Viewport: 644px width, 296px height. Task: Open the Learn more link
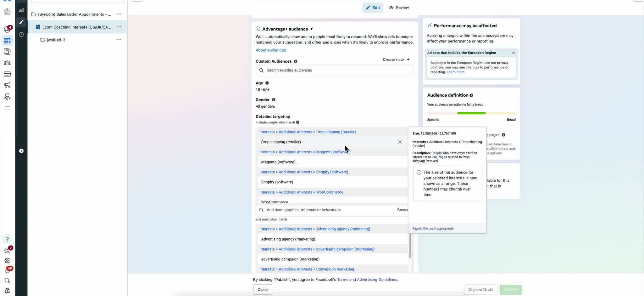(x=455, y=72)
